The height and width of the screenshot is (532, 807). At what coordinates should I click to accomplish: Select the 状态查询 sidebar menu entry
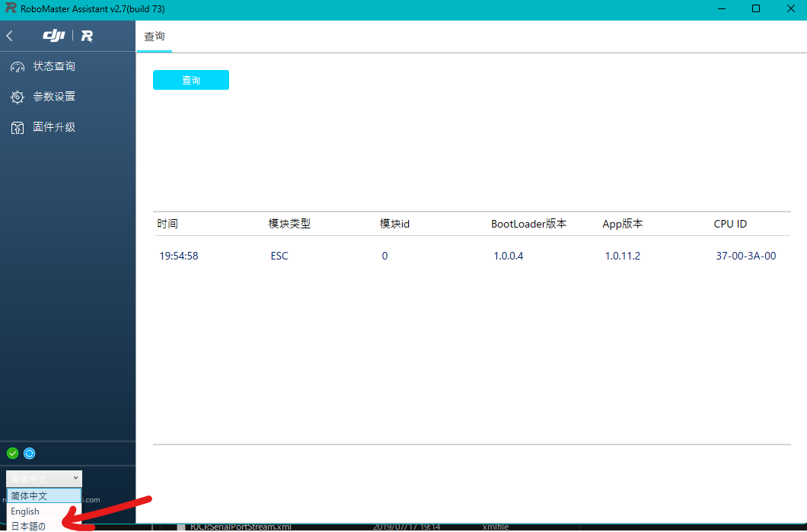click(53, 65)
